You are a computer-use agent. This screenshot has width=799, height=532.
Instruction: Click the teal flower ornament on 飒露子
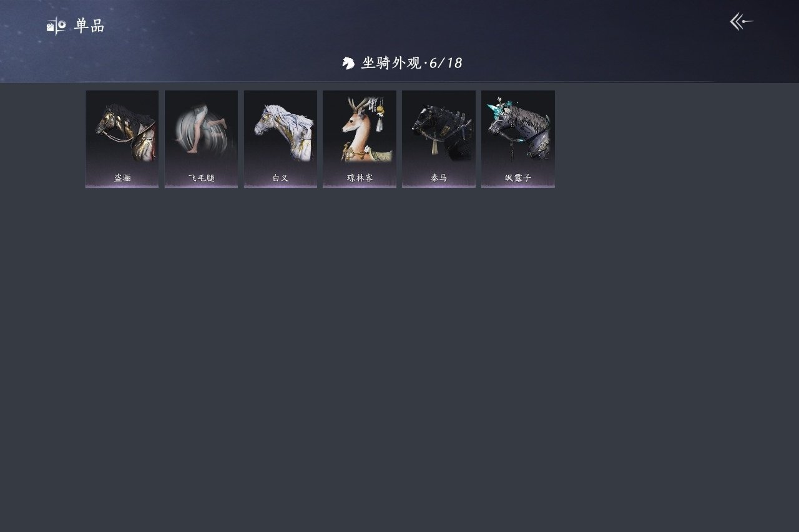pos(497,109)
